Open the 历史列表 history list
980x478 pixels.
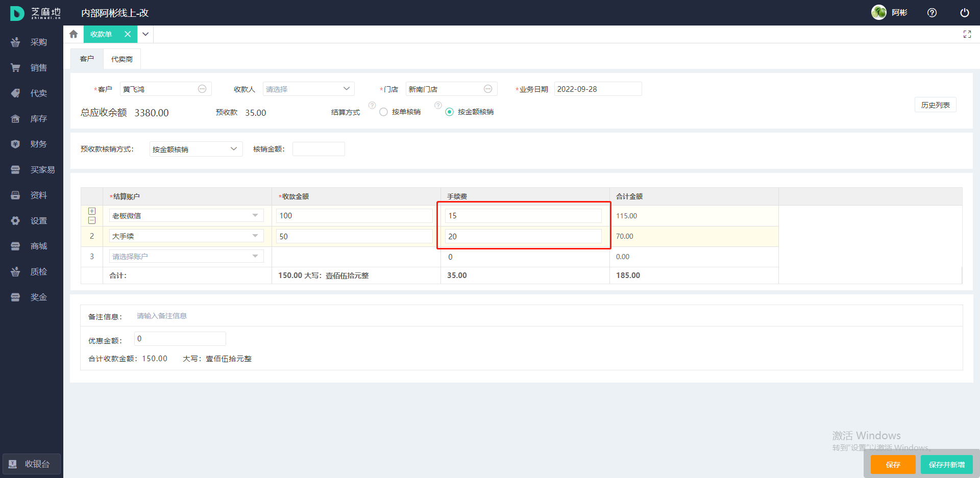coord(935,105)
